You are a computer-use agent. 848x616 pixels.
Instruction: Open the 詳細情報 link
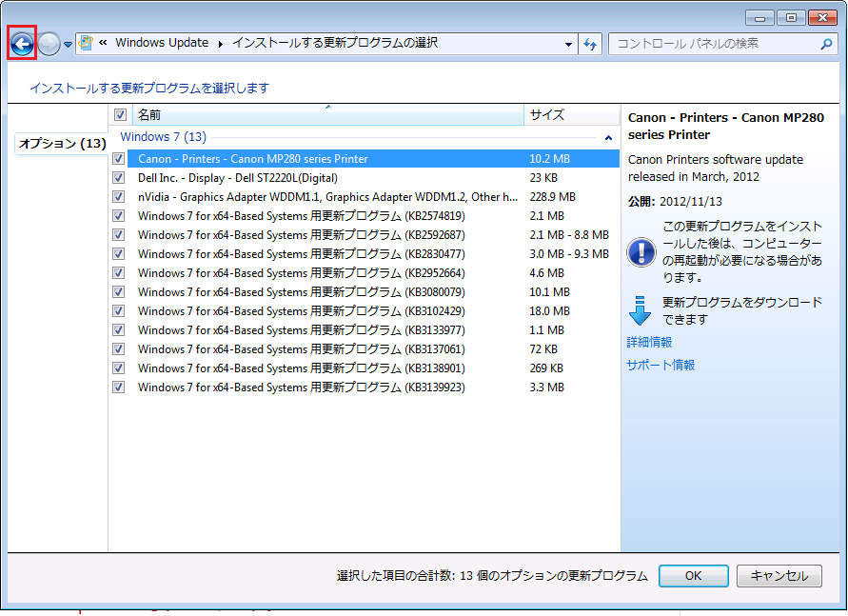click(649, 343)
